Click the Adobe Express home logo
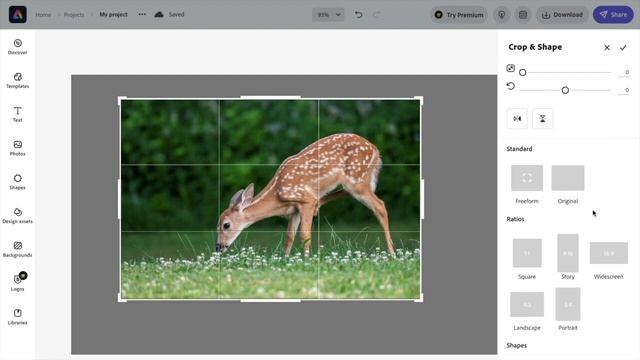Screen dimensions: 640x360 (x=18, y=15)
